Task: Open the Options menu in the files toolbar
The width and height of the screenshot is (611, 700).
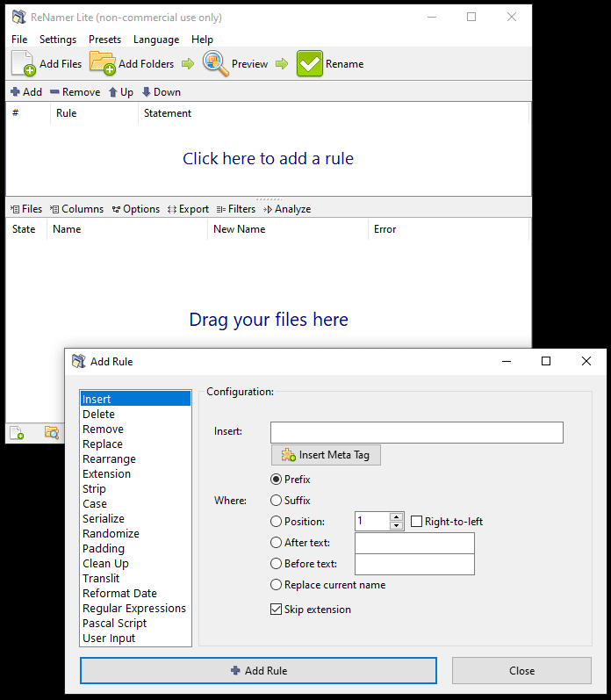Action: click(x=136, y=209)
